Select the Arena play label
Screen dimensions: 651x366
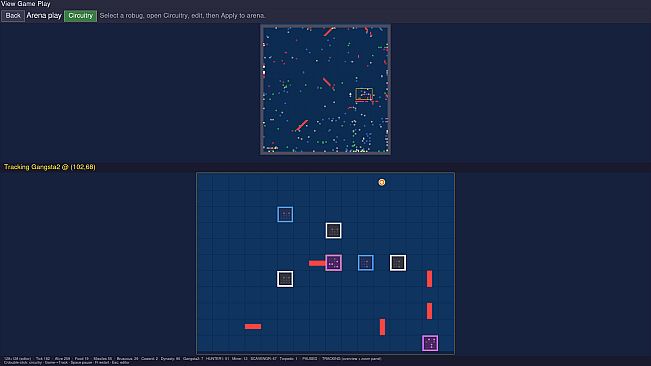(x=44, y=16)
